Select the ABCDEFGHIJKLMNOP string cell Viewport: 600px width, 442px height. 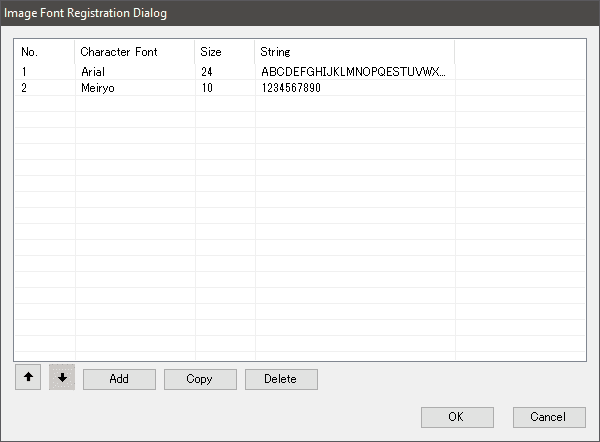click(x=352, y=72)
